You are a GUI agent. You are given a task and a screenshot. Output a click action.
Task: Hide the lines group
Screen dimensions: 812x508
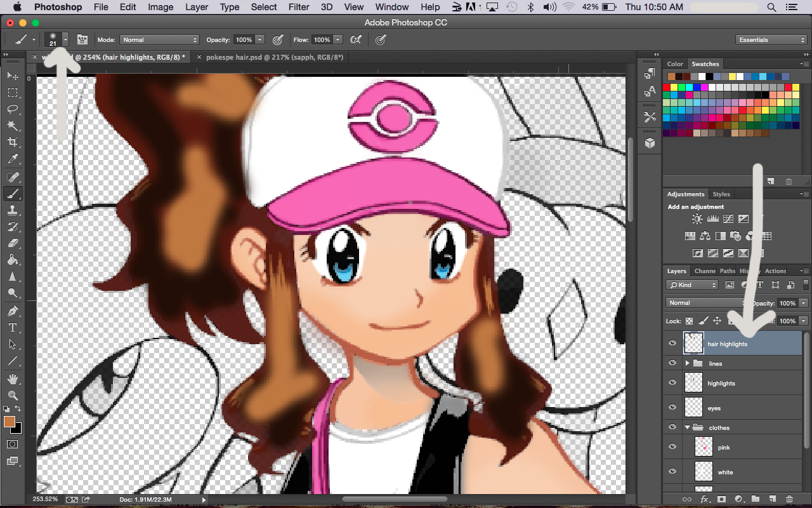point(672,363)
